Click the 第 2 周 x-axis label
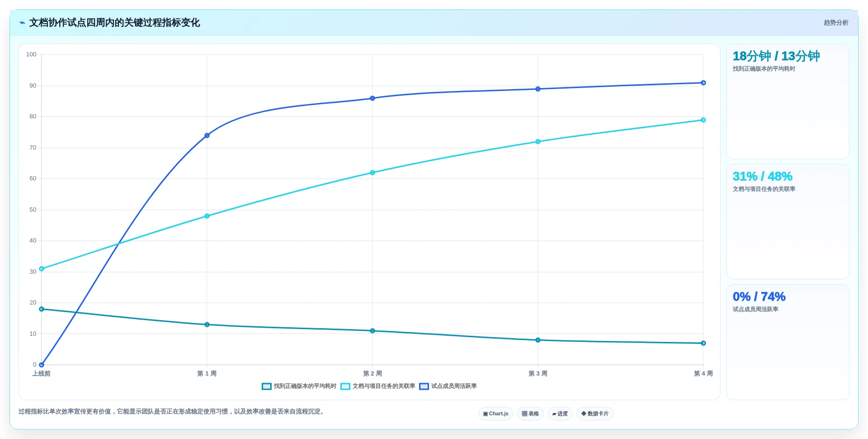Viewport: 868px width, 439px height. coord(372,374)
